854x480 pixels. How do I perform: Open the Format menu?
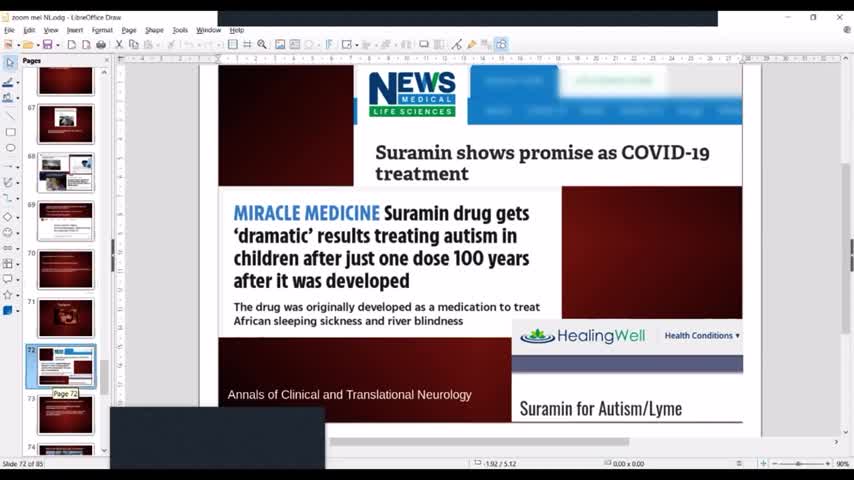(x=102, y=30)
